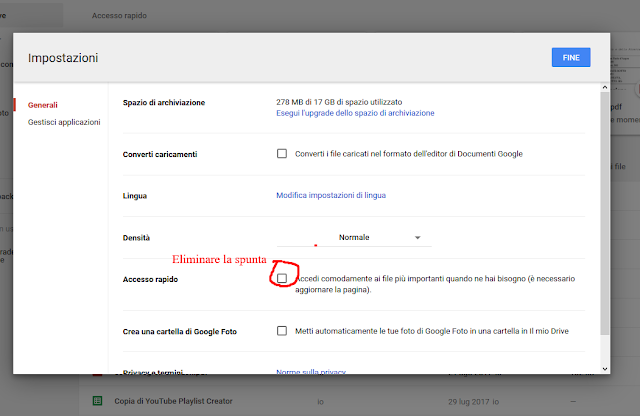640x416 pixels.
Task: Toggle the Accesso rapido checkbox
Action: (x=282, y=278)
